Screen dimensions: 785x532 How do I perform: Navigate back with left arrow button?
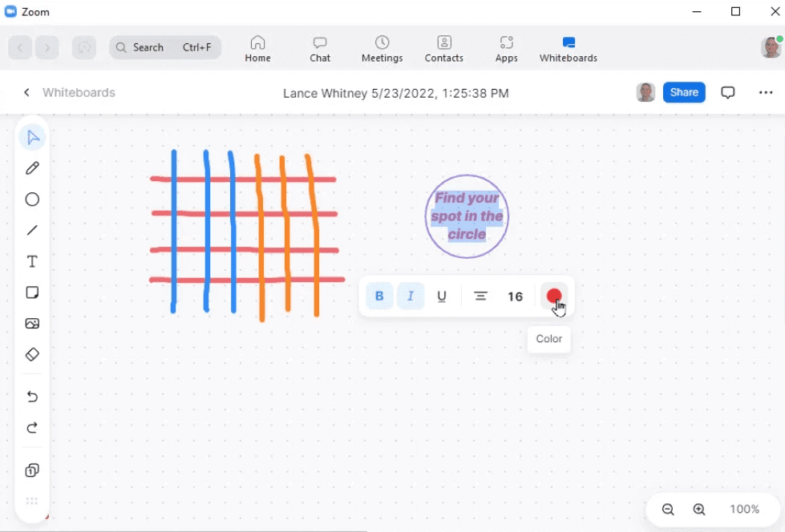tap(20, 47)
